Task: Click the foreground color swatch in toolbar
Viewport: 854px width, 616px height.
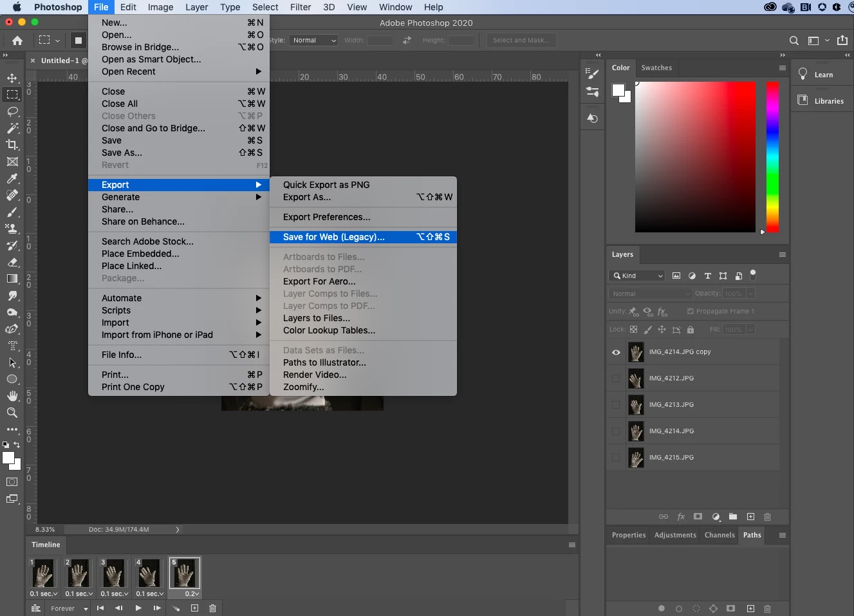Action: point(8,458)
